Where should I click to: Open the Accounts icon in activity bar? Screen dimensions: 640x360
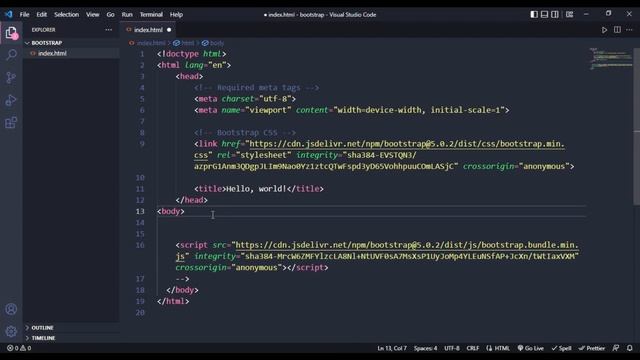pyautogui.click(x=11, y=309)
